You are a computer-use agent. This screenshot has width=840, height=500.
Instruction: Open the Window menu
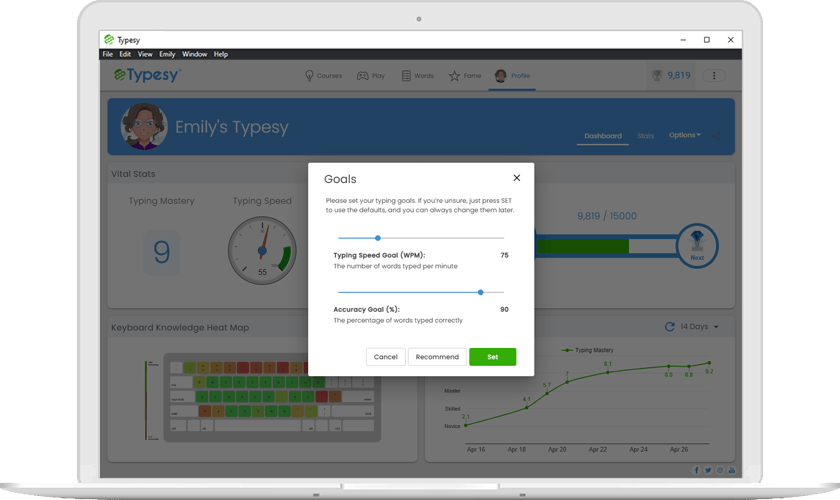(194, 54)
